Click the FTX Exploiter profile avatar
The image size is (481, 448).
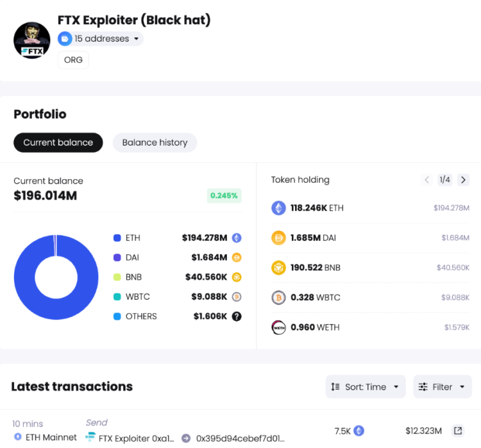tap(32, 40)
